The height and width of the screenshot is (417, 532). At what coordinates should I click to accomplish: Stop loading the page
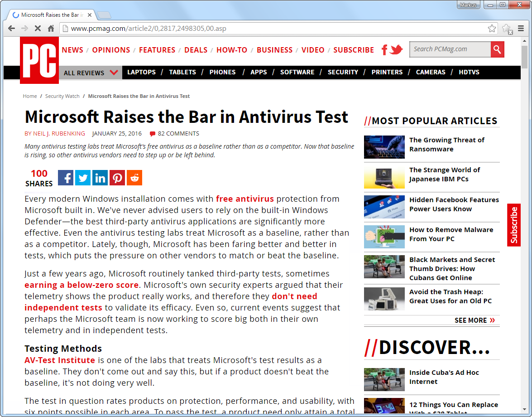(x=38, y=29)
